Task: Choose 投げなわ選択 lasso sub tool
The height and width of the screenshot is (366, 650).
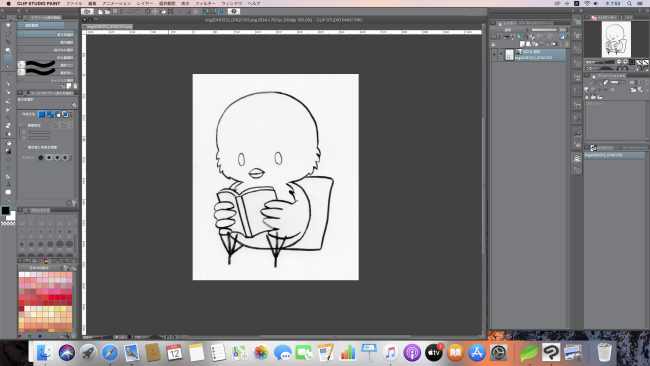Action: (x=46, y=49)
